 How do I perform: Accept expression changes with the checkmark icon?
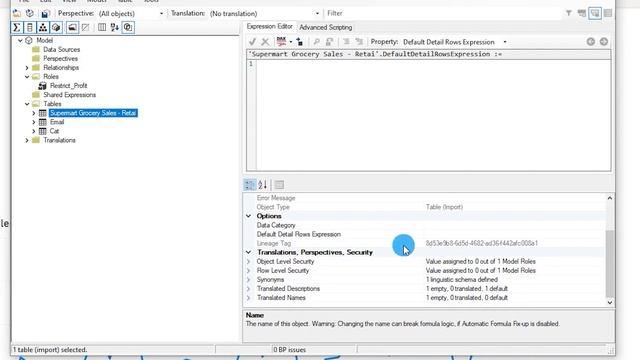[252, 42]
